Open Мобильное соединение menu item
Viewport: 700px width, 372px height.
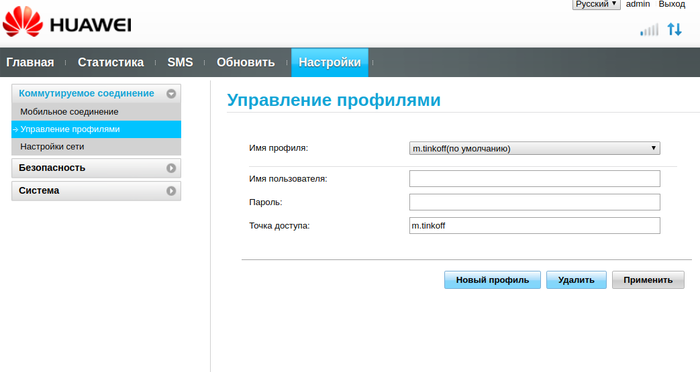coord(96,112)
